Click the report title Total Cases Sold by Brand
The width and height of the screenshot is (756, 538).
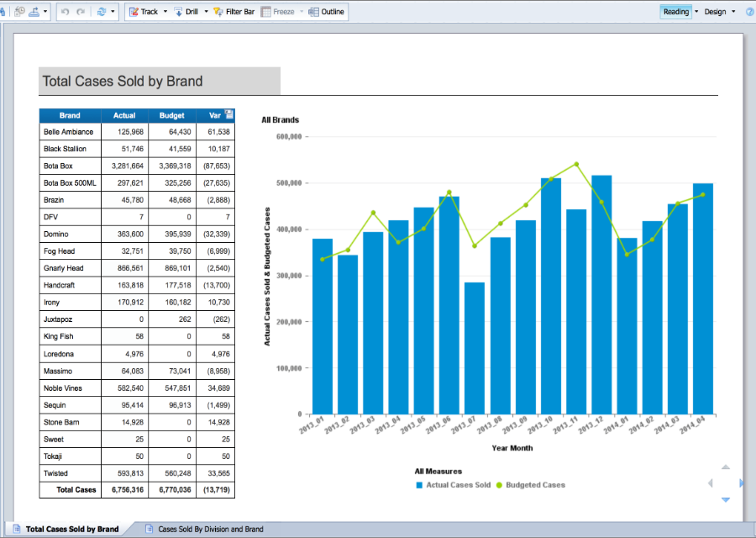point(123,81)
